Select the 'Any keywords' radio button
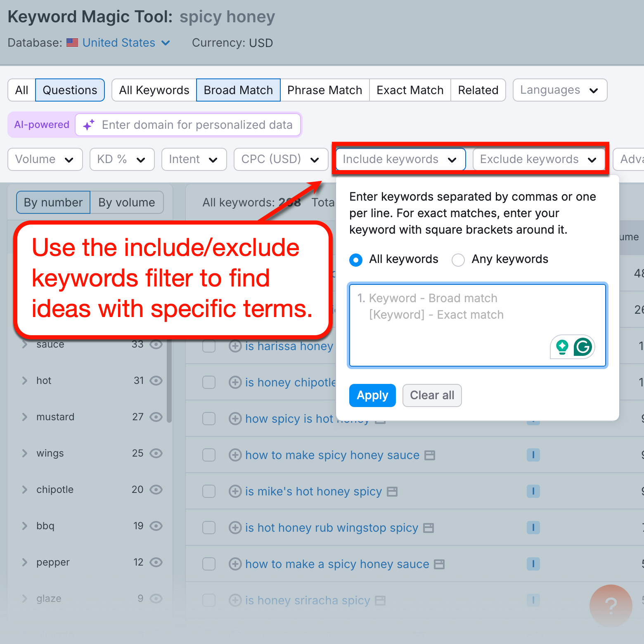Viewport: 644px width, 644px height. [x=458, y=260]
